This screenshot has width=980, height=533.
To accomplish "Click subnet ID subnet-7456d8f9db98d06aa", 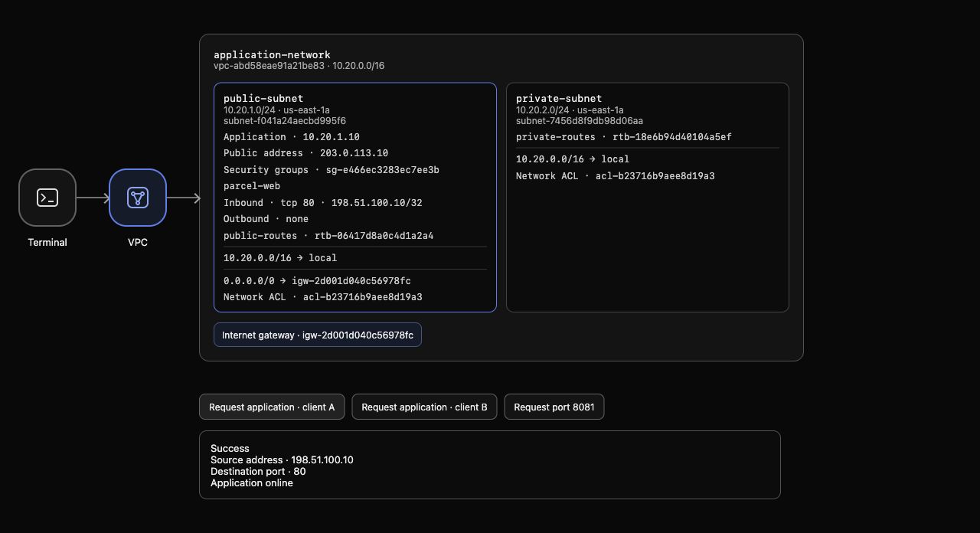I will (580, 121).
